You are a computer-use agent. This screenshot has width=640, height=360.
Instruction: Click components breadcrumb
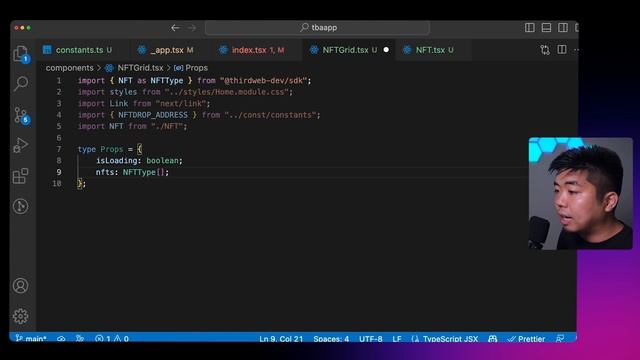click(x=69, y=68)
